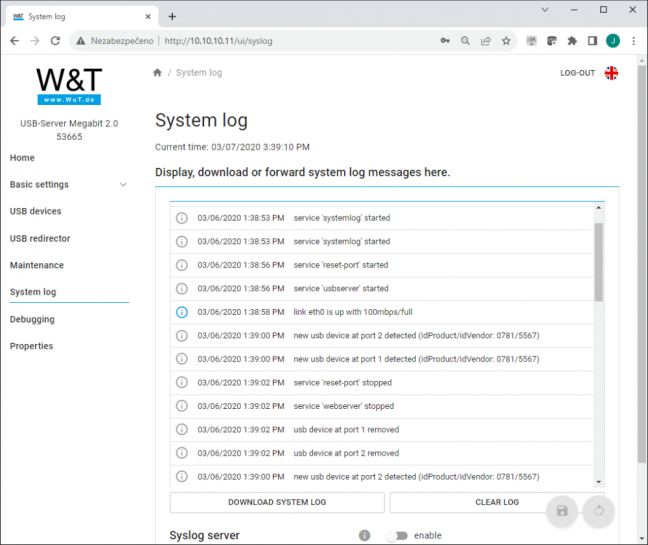Select the System log browser tab

tap(82, 17)
